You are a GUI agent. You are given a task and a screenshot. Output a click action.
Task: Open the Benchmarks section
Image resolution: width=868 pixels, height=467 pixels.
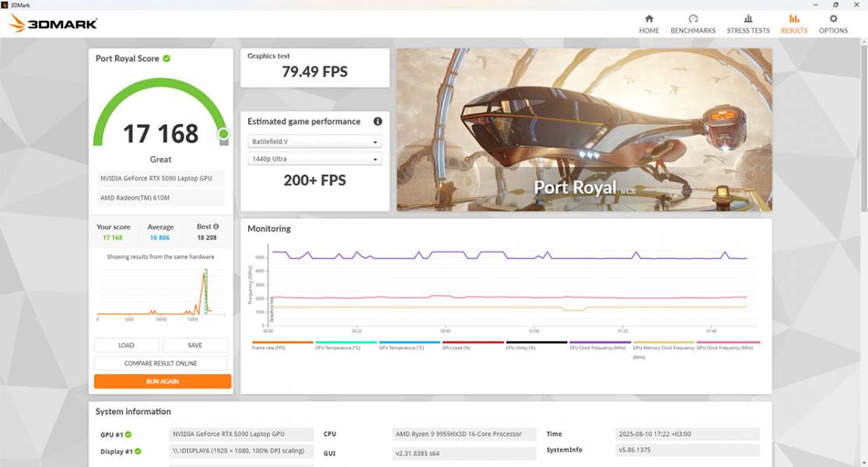(x=692, y=23)
